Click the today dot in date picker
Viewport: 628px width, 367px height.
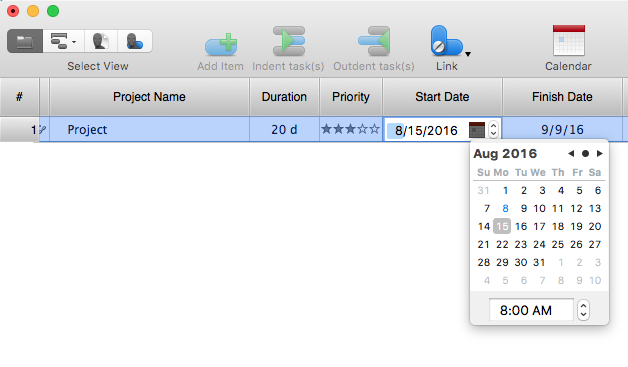point(585,153)
